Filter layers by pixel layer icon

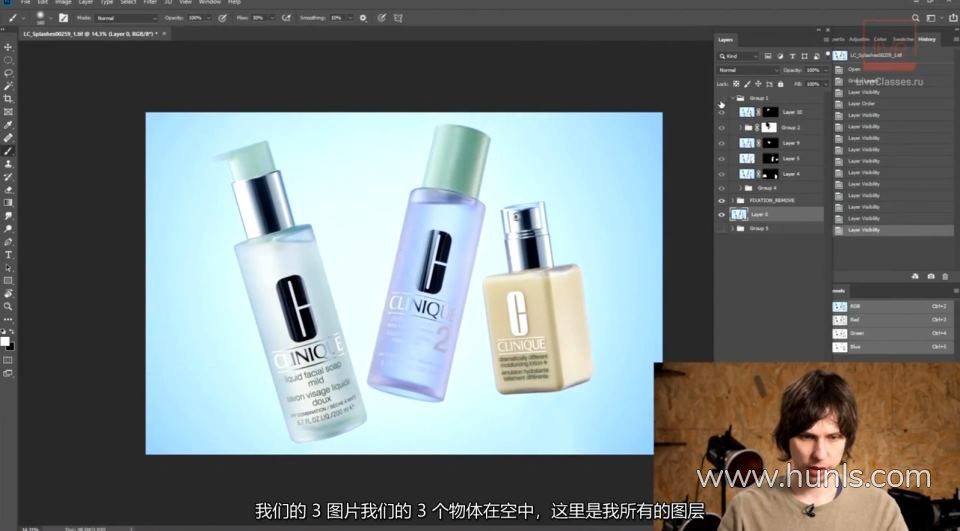(768, 56)
